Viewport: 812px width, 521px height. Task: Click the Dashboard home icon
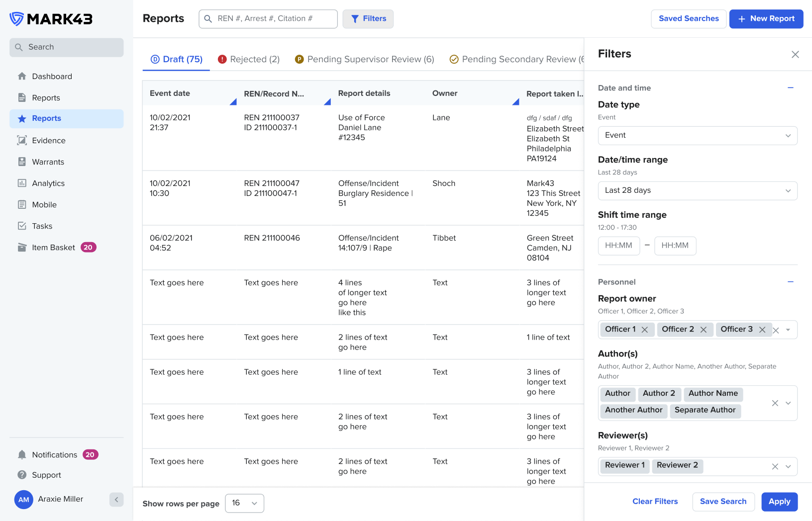pos(22,77)
